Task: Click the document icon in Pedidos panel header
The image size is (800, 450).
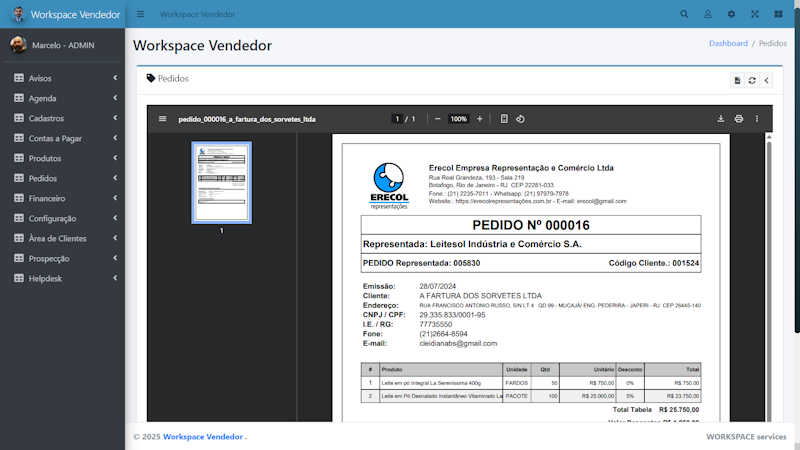Action: [737, 81]
